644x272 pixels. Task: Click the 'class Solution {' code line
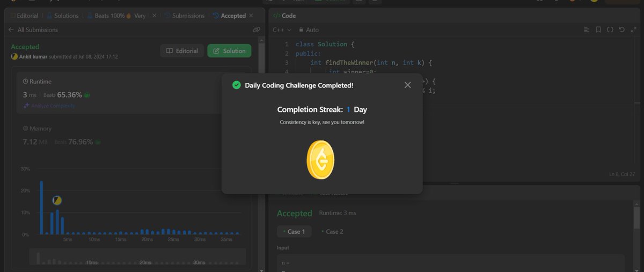point(325,44)
